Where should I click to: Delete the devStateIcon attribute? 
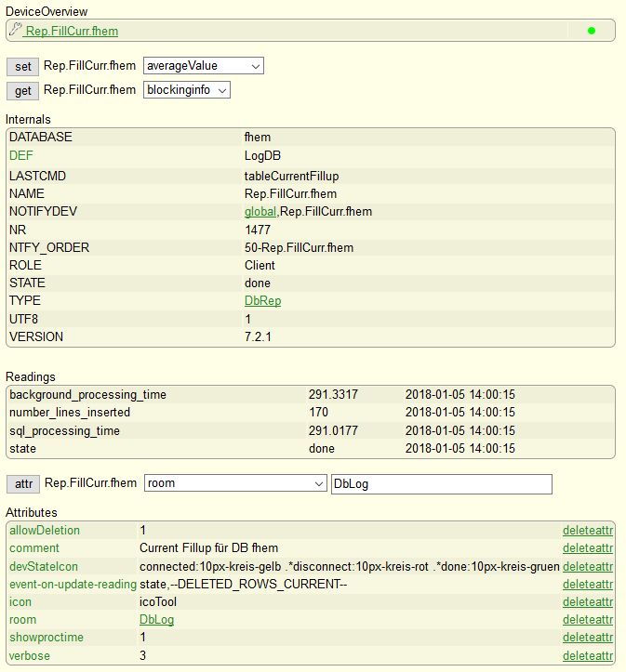[x=588, y=567]
